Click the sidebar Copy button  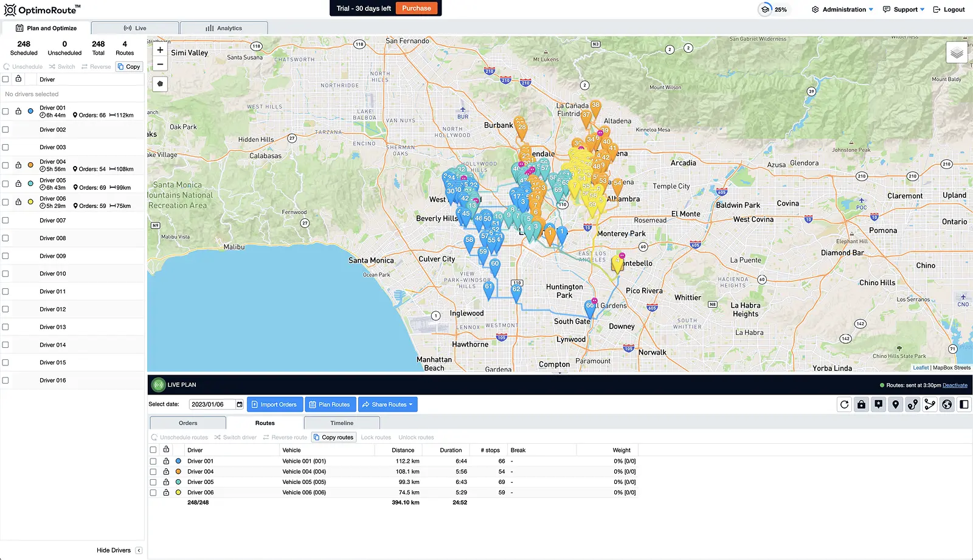pyautogui.click(x=129, y=66)
